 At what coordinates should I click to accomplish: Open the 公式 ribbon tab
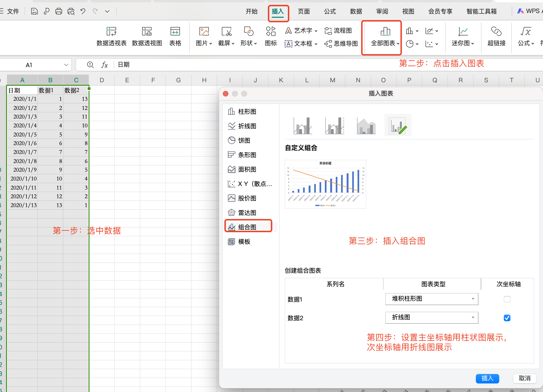[330, 11]
